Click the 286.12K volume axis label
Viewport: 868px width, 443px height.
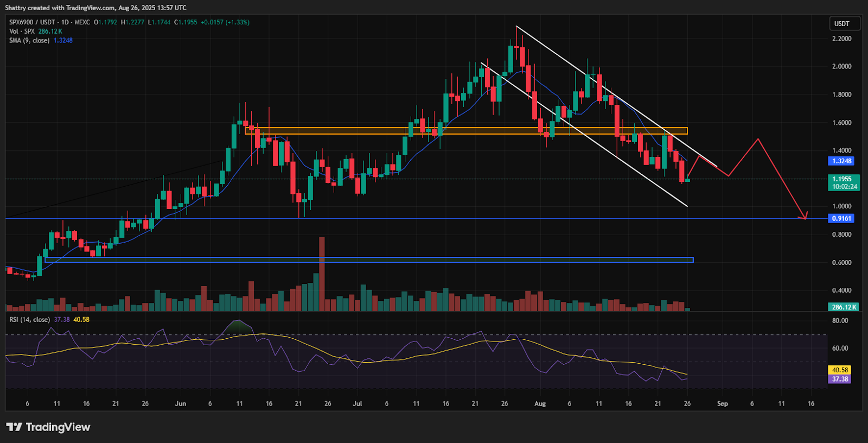coord(844,307)
